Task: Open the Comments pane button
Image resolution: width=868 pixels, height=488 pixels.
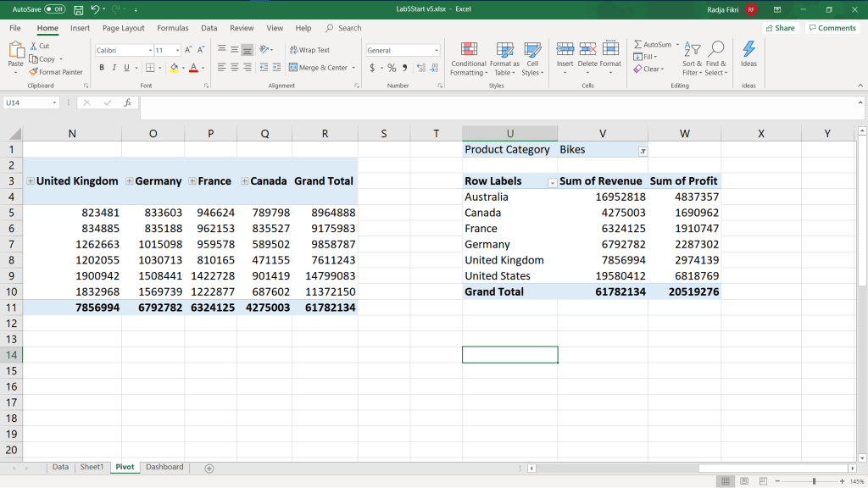Action: [832, 28]
